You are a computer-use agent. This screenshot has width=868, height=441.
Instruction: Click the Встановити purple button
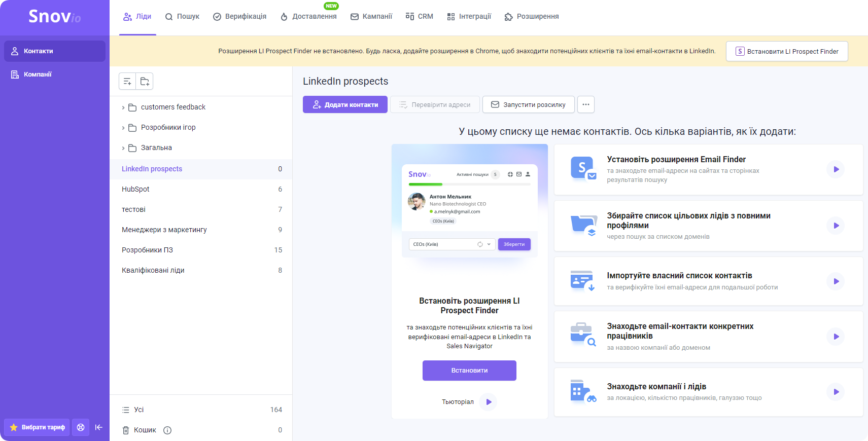[469, 371]
